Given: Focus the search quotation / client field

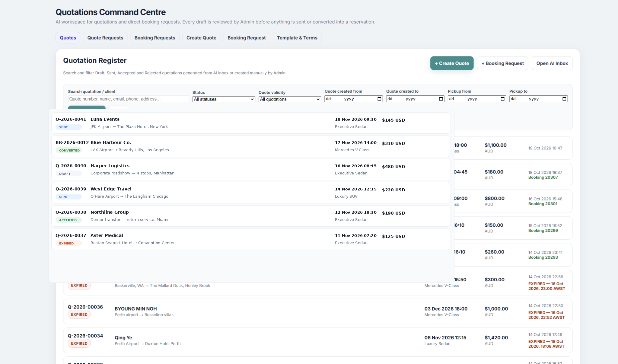Looking at the screenshot, I should point(129,99).
